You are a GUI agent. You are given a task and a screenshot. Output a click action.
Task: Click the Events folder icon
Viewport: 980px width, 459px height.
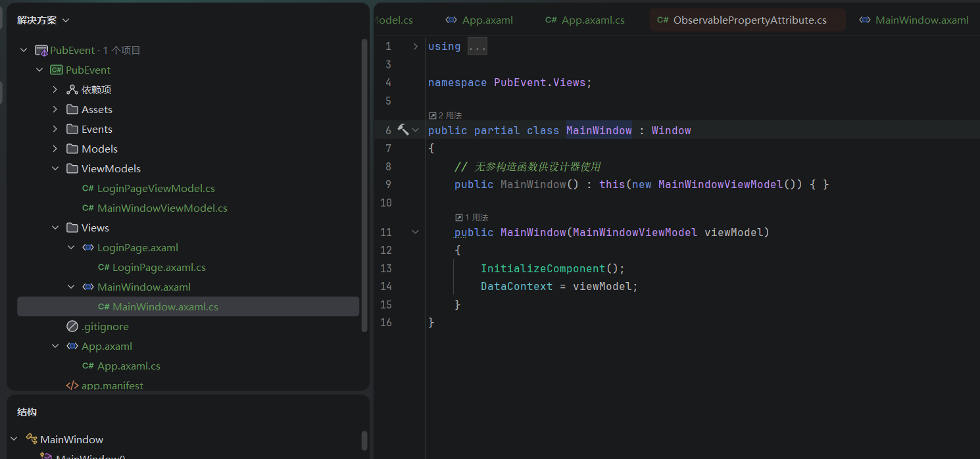72,130
